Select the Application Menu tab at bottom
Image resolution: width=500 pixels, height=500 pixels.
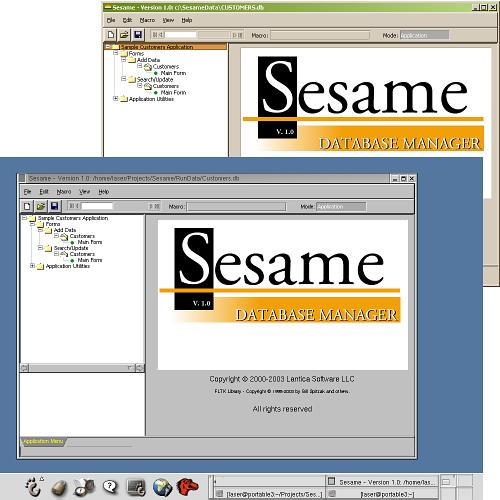(43, 441)
